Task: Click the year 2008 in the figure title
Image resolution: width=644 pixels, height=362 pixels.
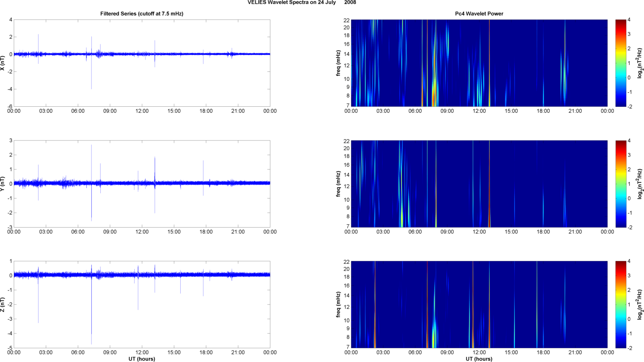Action: coord(350,3)
